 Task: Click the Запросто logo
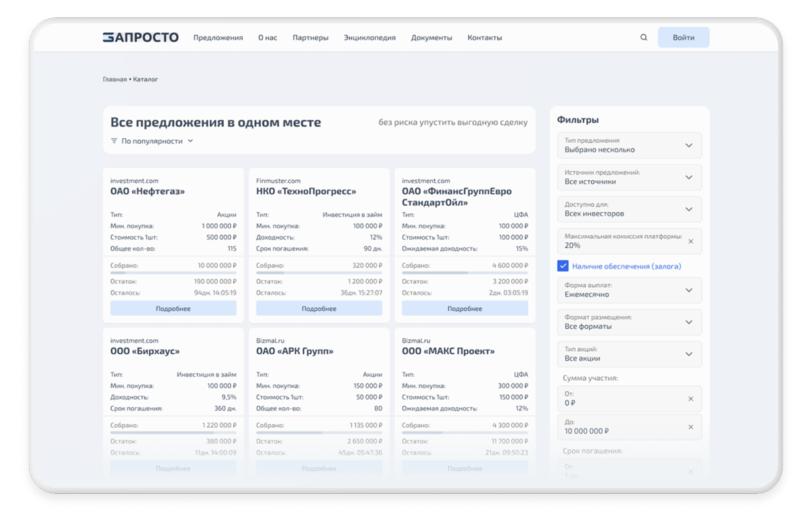coord(140,38)
